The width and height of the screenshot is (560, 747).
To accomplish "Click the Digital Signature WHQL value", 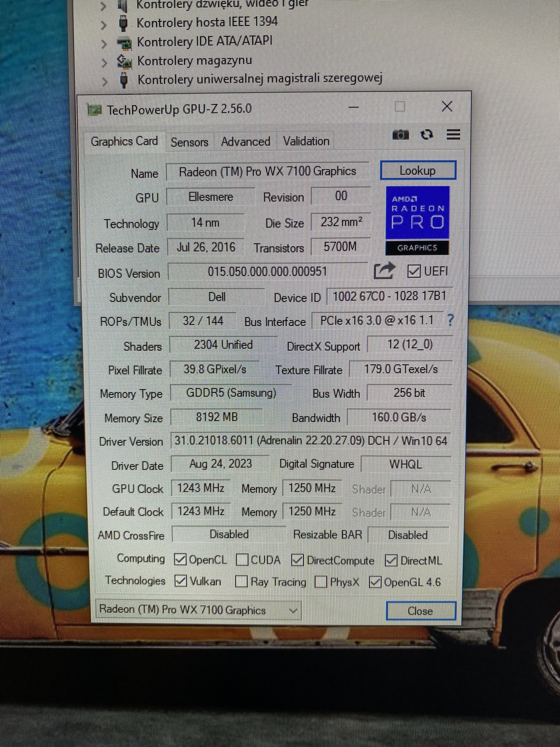I will click(406, 464).
